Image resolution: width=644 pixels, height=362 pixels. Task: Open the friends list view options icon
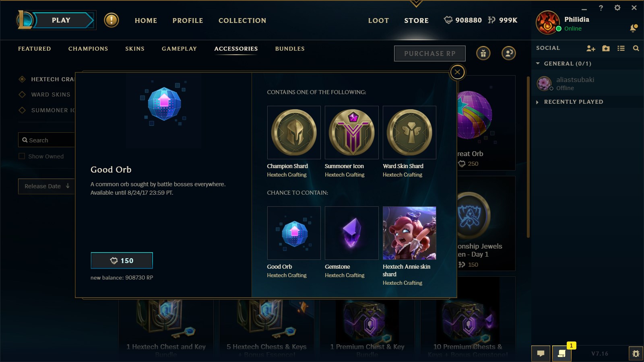pos(621,48)
